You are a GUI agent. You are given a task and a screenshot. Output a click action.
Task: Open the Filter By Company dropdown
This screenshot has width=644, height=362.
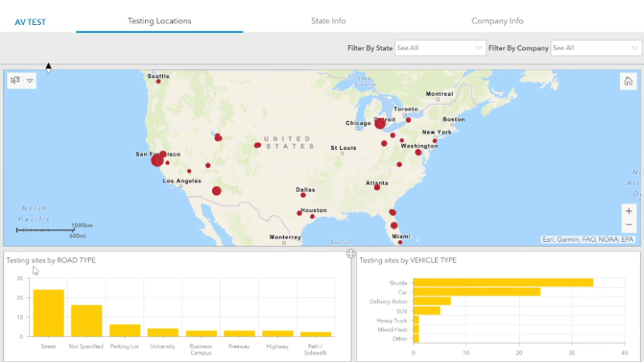pos(596,48)
